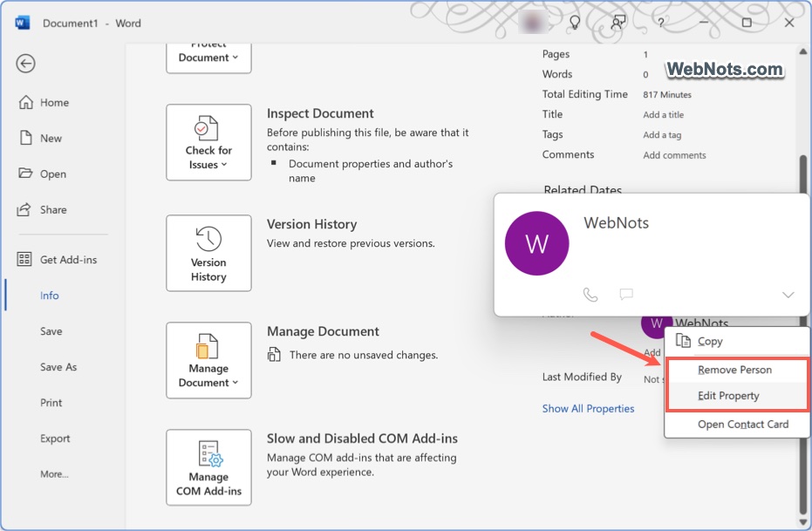The image size is (812, 531).
Task: Click the Related Dates heading
Action: [x=583, y=189]
